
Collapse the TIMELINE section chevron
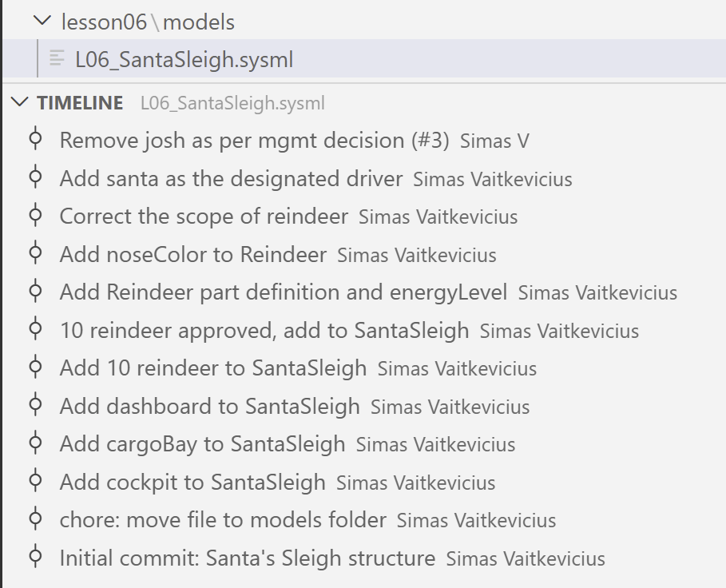pos(19,102)
